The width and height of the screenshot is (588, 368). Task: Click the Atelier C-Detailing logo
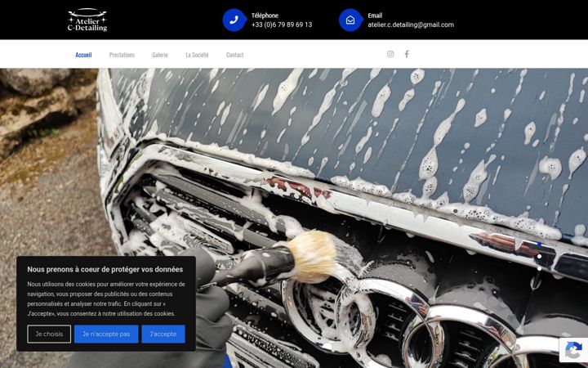pyautogui.click(x=87, y=20)
